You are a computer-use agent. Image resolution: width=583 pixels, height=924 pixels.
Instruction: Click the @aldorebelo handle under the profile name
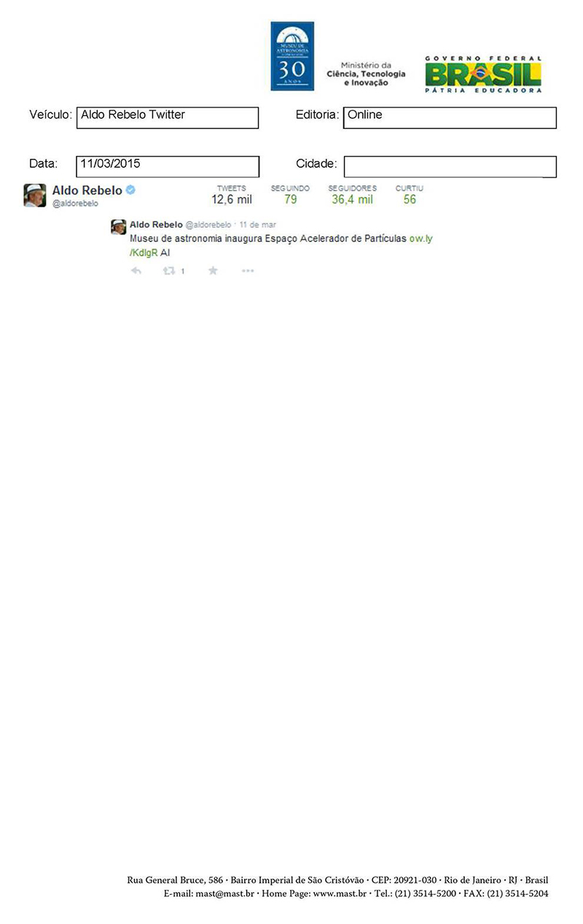point(75,204)
